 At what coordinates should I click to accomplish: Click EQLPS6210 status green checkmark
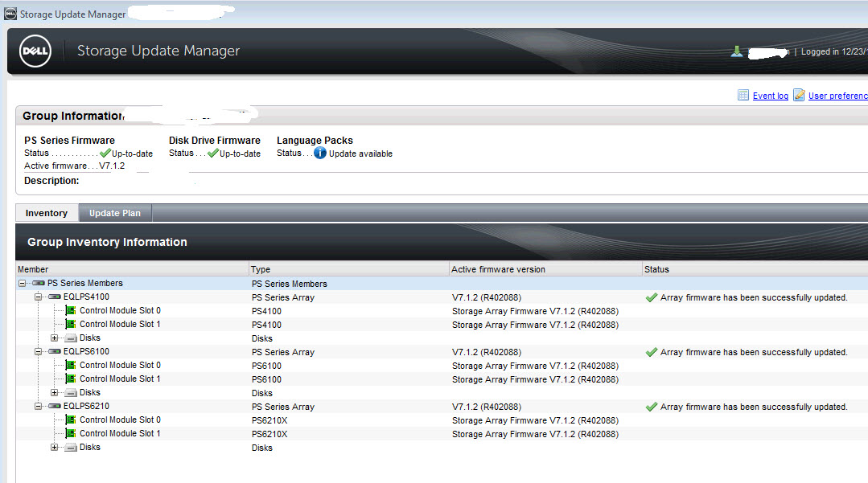[652, 407]
